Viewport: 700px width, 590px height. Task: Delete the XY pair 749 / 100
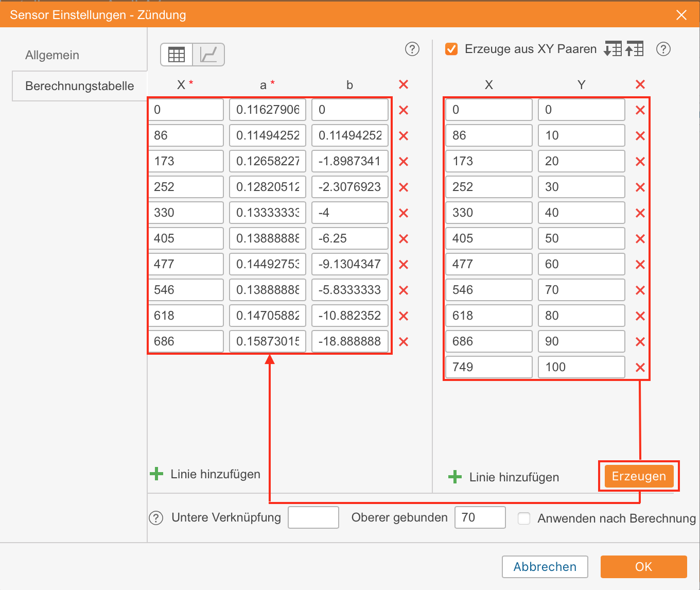click(x=640, y=368)
